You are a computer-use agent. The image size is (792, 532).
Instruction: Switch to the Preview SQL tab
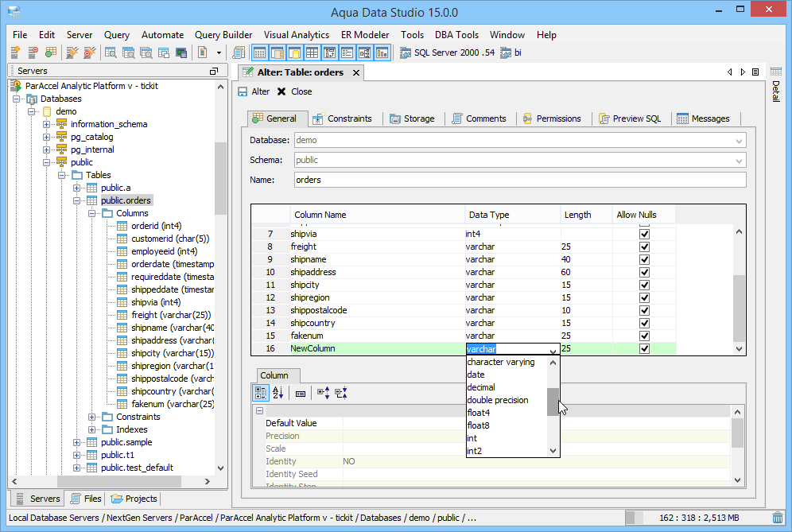coord(629,118)
